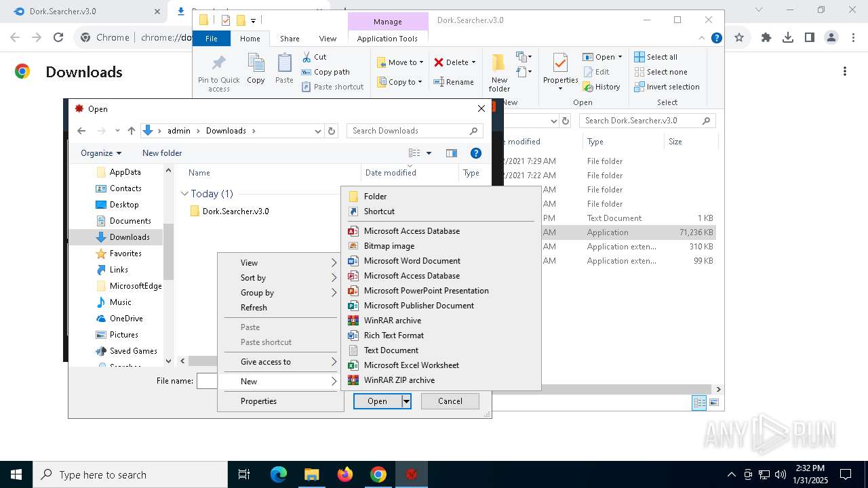Click Select all in the ribbon
868x488 pixels.
pos(656,57)
